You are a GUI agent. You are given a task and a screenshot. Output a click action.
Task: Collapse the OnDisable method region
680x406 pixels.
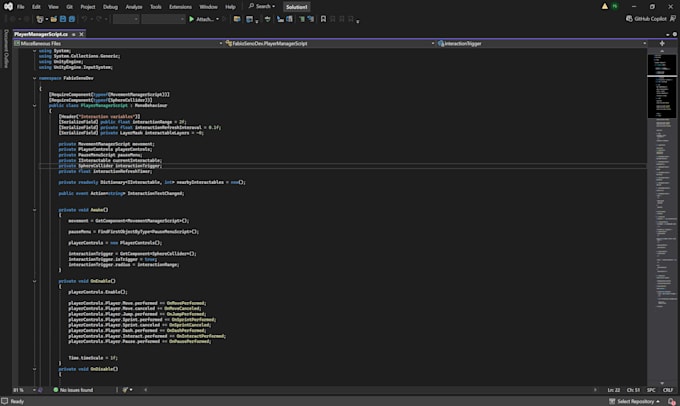[x=35, y=369]
